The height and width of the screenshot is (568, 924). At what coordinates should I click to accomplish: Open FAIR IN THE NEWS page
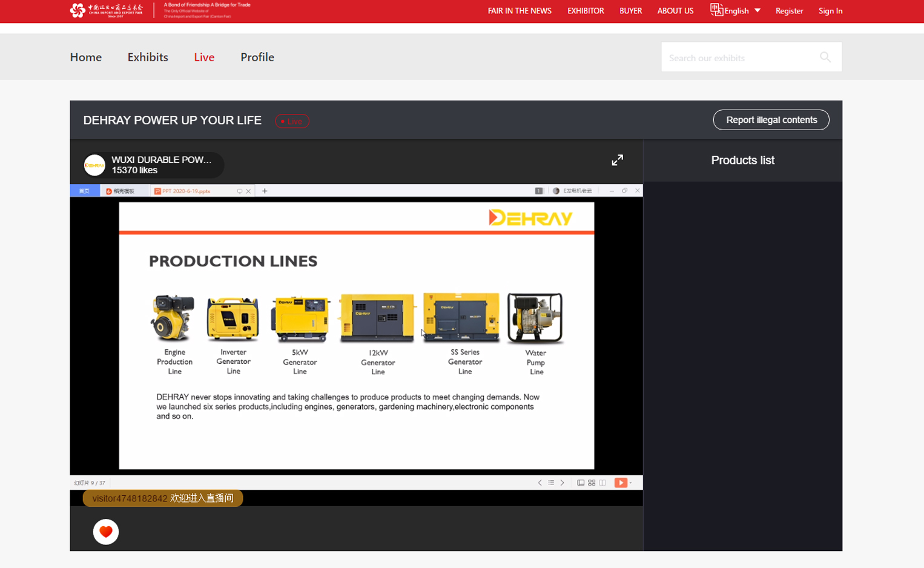[x=520, y=11]
